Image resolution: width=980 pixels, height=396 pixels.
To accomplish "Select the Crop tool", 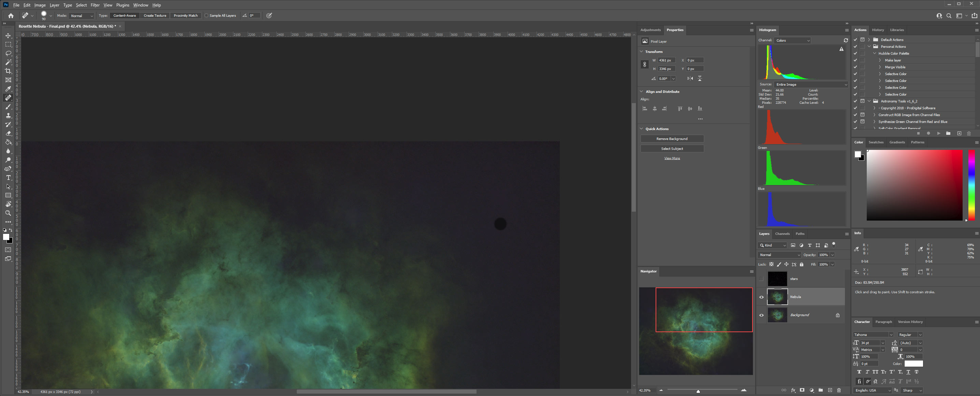I will 8,71.
